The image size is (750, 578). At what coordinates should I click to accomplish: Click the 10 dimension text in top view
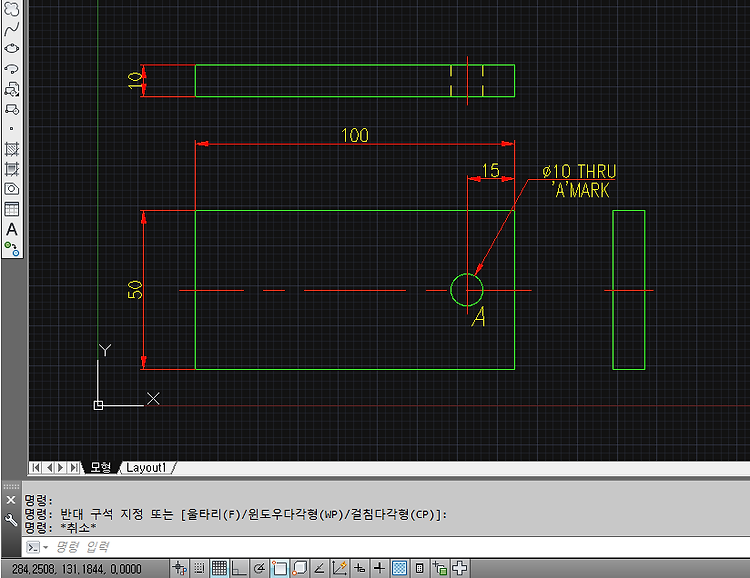[135, 80]
